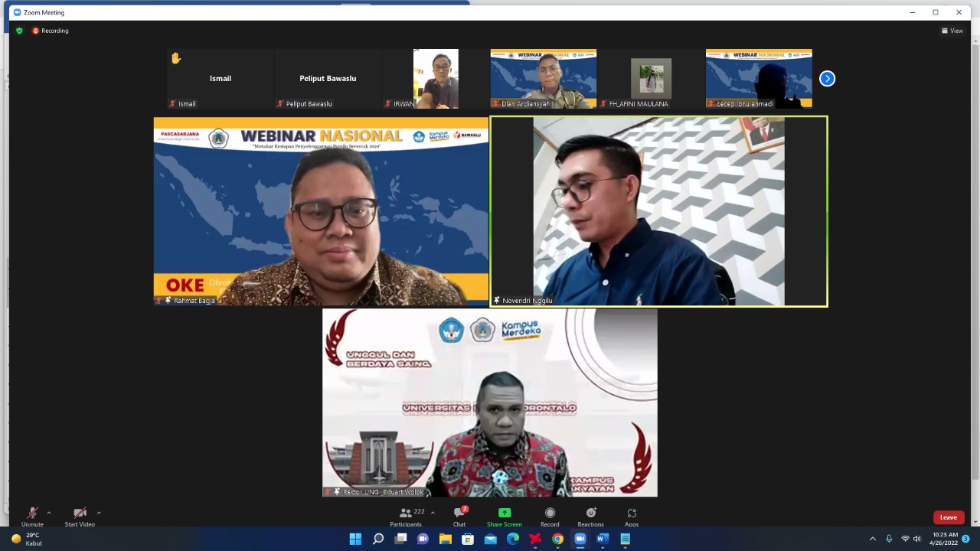Select Dian Ardiansyah's video thumbnail

click(544, 79)
